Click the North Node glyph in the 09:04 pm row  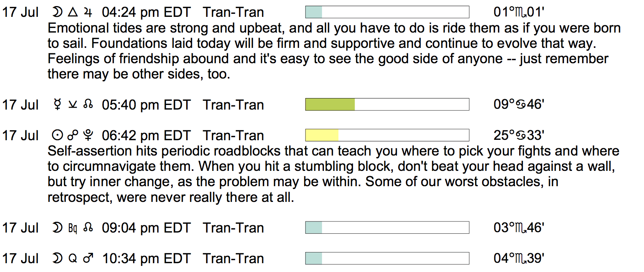(x=88, y=228)
